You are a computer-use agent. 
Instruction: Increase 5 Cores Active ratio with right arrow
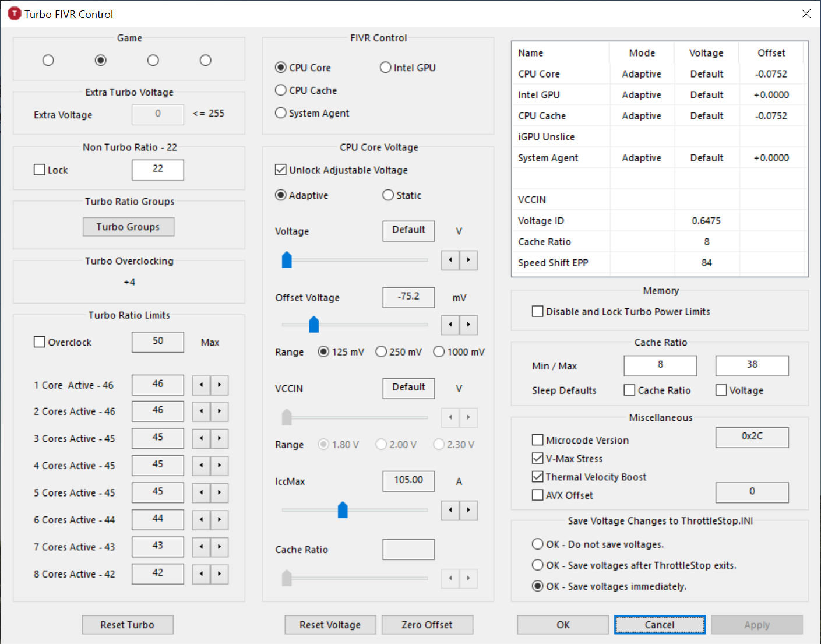219,492
